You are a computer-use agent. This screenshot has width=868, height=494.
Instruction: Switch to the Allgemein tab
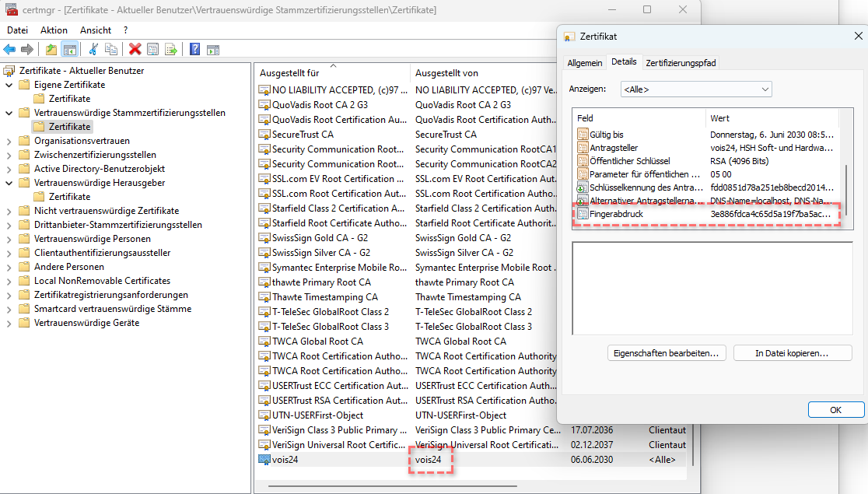coord(584,63)
